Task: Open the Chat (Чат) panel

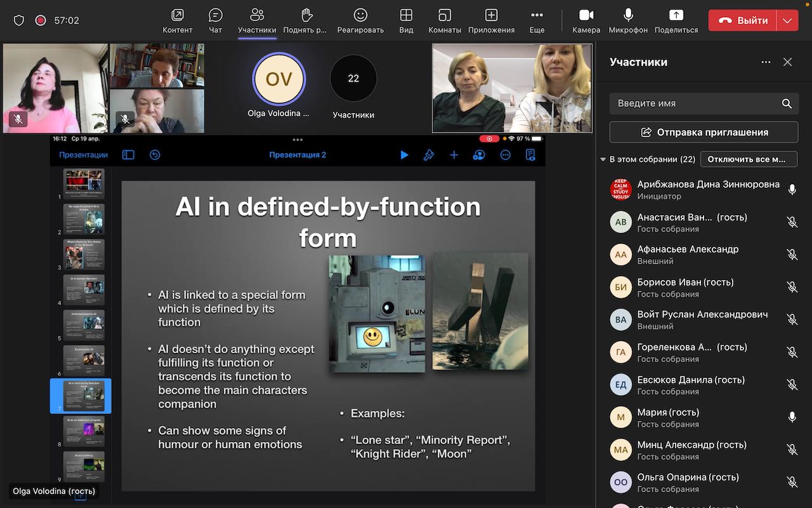Action: click(x=216, y=15)
